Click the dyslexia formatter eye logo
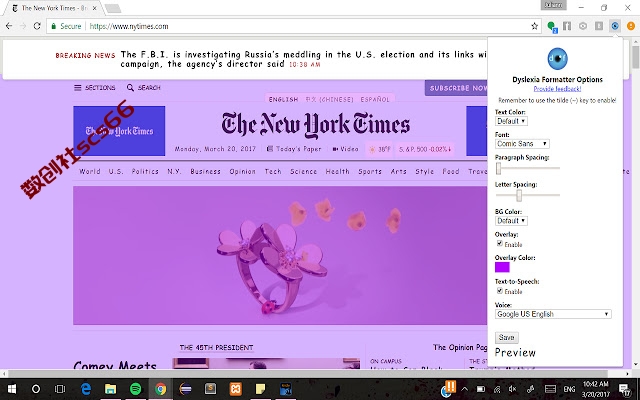 pos(557,59)
